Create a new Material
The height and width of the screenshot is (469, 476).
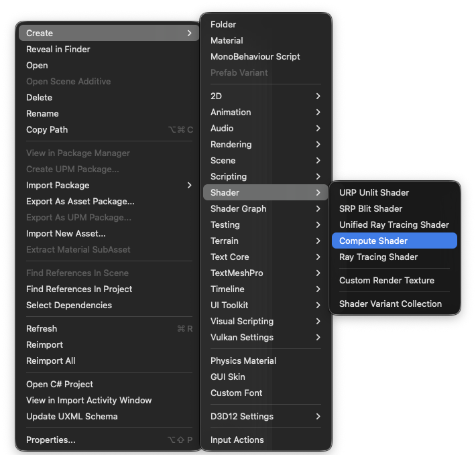(x=265, y=40)
